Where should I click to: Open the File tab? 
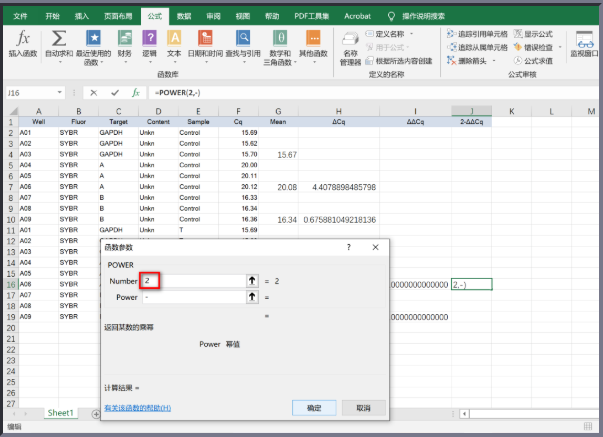(20, 16)
